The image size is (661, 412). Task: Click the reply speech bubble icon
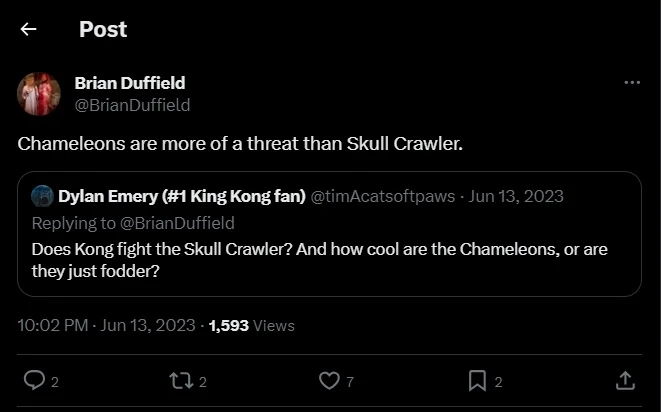click(33, 380)
